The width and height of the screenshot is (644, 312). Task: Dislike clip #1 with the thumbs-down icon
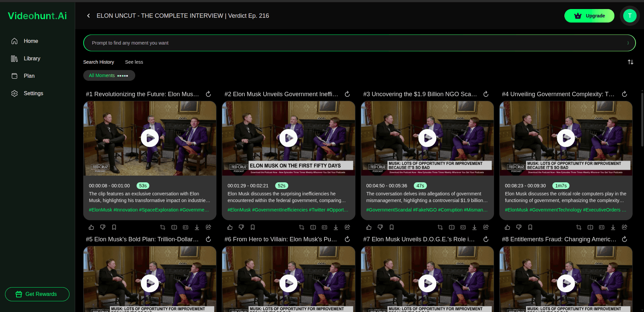tap(103, 227)
